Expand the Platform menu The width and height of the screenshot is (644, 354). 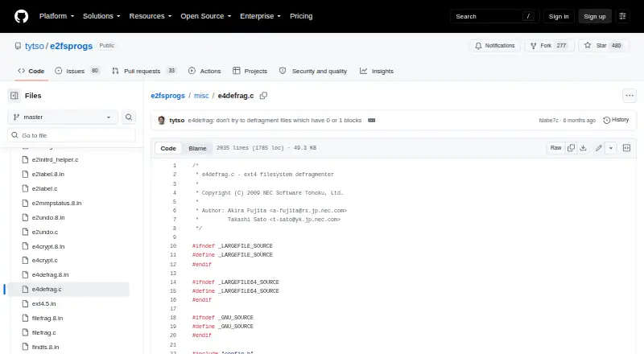pyautogui.click(x=56, y=16)
